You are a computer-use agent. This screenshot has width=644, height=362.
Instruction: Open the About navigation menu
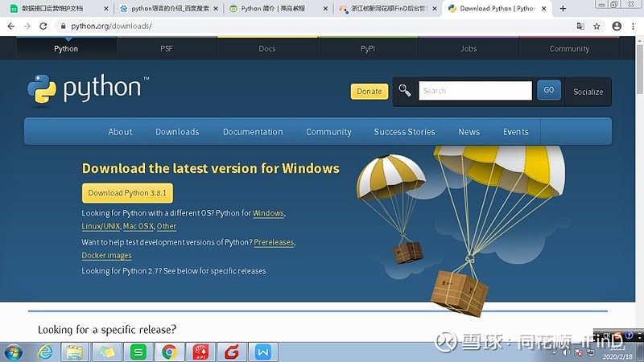point(120,132)
